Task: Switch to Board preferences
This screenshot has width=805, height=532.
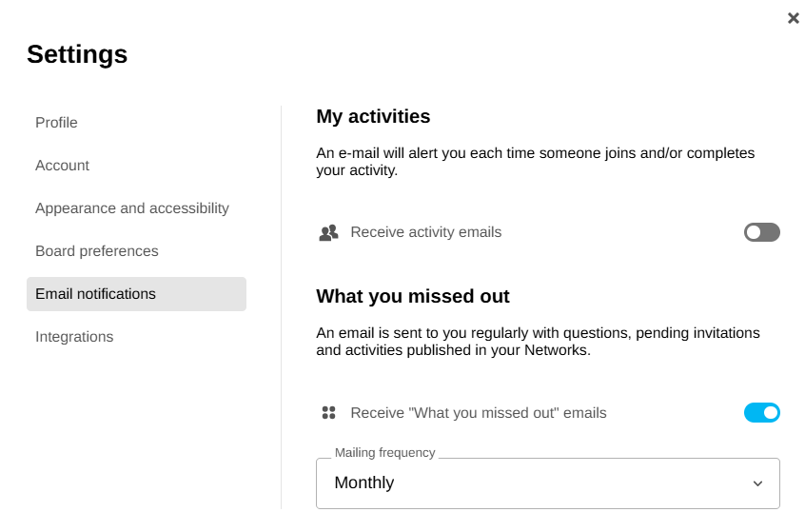Action: coord(97,251)
